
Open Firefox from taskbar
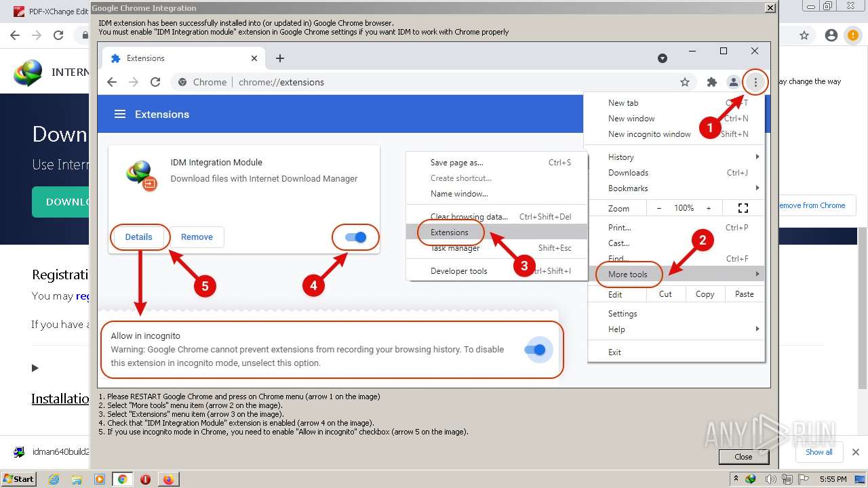point(168,479)
